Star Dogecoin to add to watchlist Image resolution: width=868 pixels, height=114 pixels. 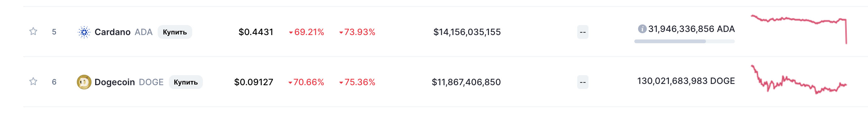coord(33,82)
